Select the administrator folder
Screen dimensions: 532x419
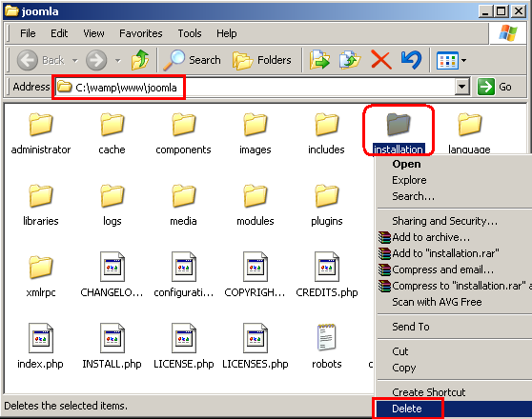pyautogui.click(x=41, y=134)
